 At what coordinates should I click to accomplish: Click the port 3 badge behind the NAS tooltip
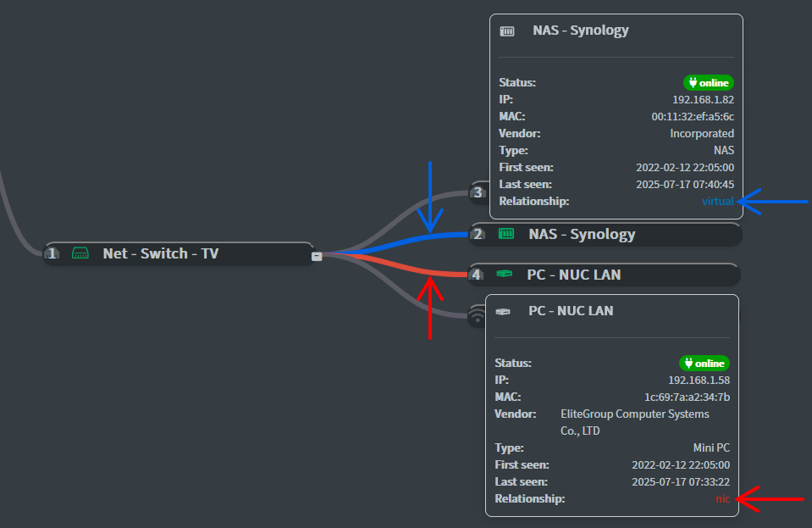478,192
